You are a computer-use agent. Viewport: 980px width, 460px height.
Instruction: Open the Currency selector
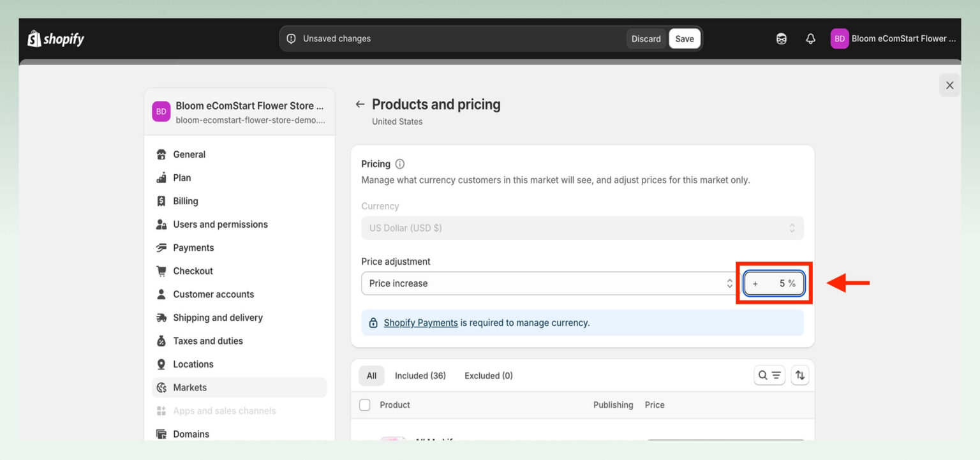point(582,228)
